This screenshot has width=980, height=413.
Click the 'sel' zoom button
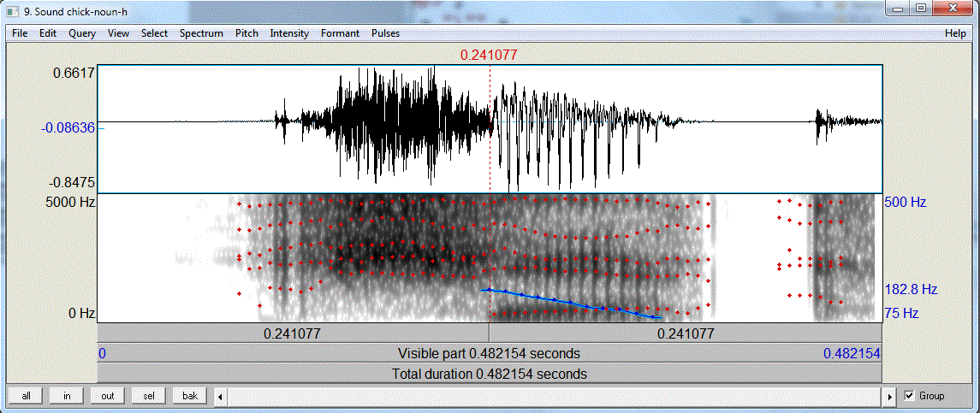[149, 396]
